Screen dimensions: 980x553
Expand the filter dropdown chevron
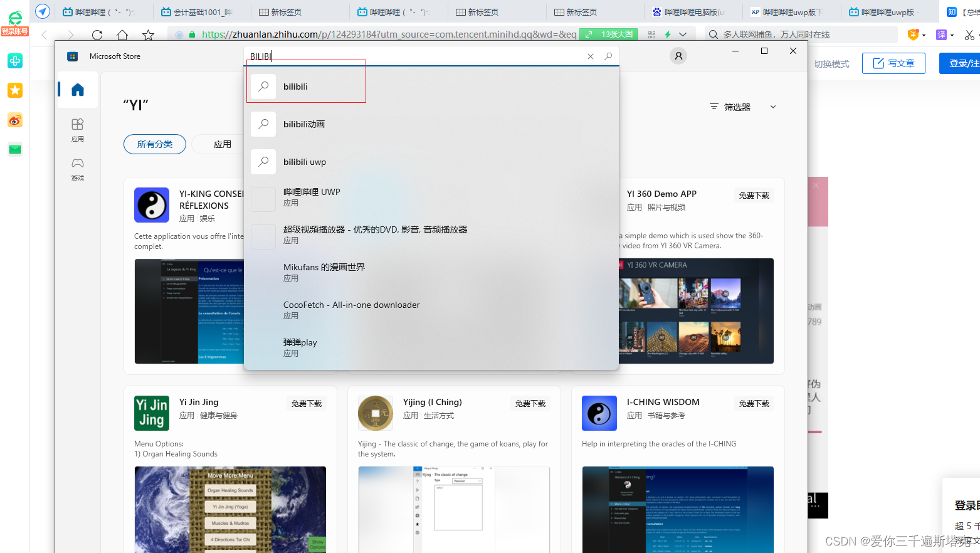(773, 107)
